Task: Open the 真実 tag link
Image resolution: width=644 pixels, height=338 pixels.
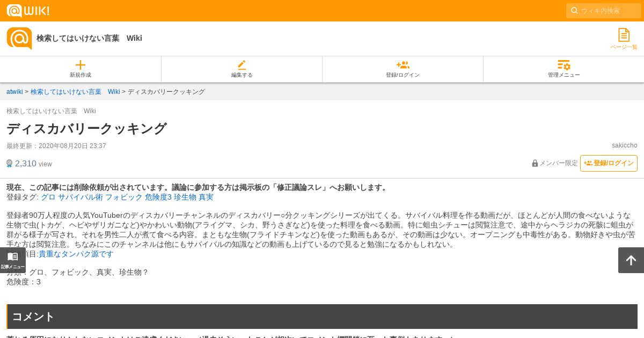Action: point(206,197)
